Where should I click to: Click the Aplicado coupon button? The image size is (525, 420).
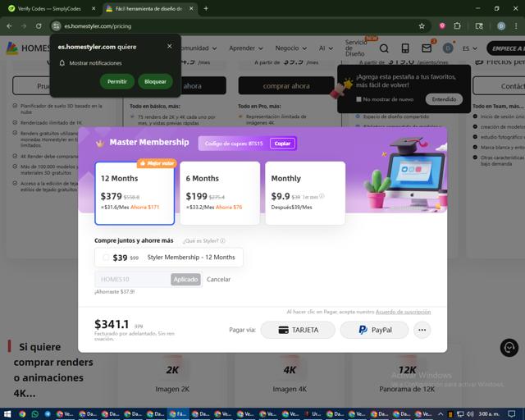[185, 280]
